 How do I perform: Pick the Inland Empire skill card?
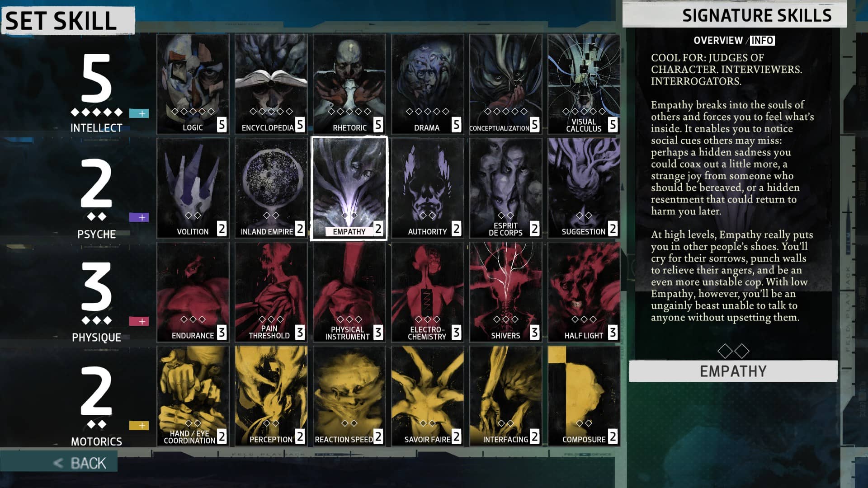(271, 188)
